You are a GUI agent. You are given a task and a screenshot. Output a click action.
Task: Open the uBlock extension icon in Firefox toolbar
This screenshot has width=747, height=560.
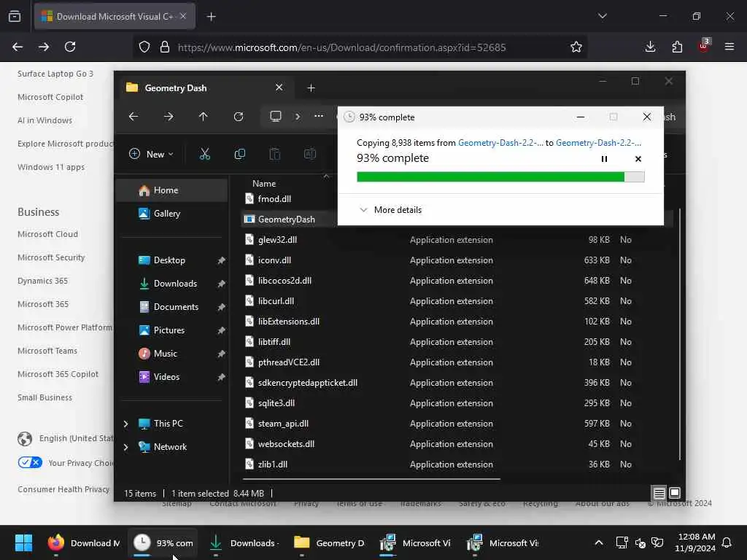coord(704,46)
